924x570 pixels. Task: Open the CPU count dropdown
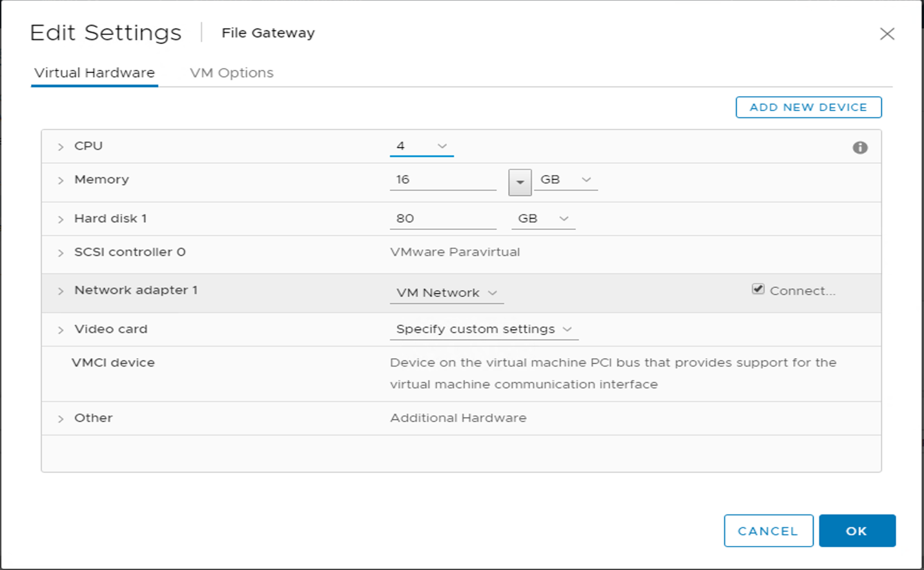point(442,146)
